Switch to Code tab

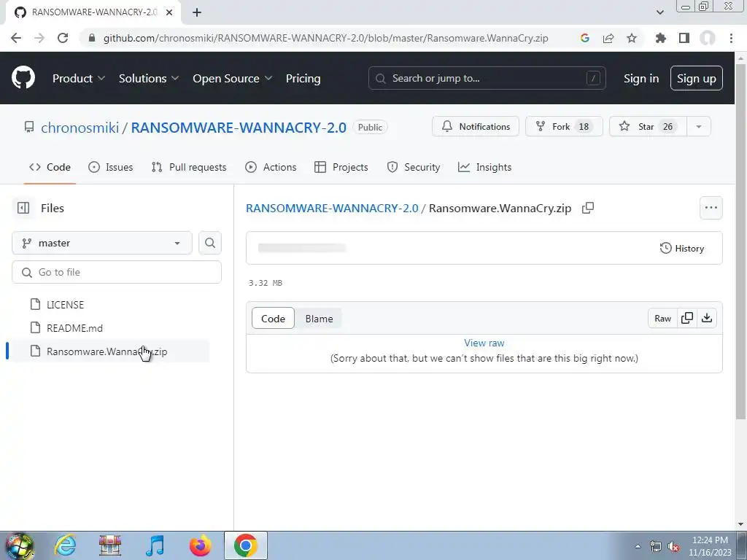(x=50, y=167)
